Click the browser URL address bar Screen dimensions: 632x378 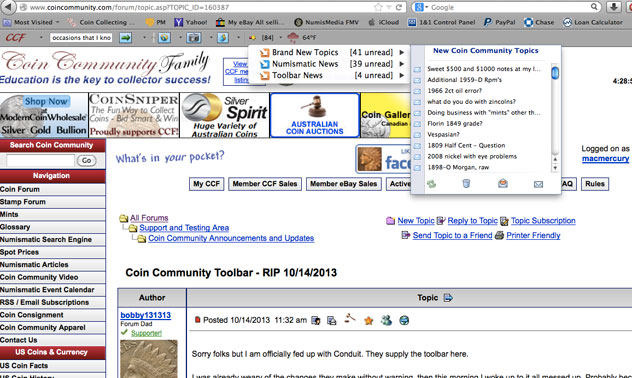click(x=210, y=7)
